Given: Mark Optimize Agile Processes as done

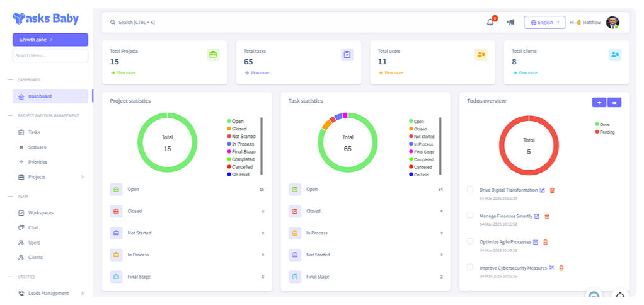Looking at the screenshot, I should click(470, 241).
